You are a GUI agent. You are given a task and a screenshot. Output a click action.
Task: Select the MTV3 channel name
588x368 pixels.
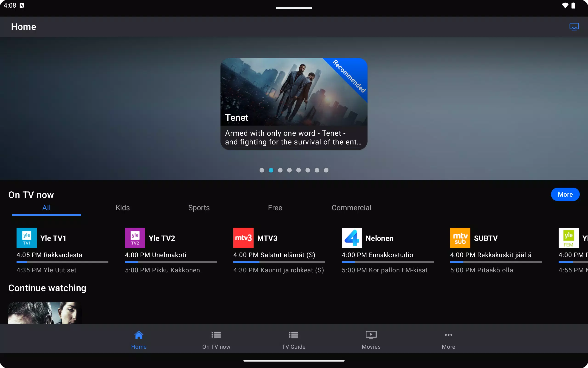point(267,238)
